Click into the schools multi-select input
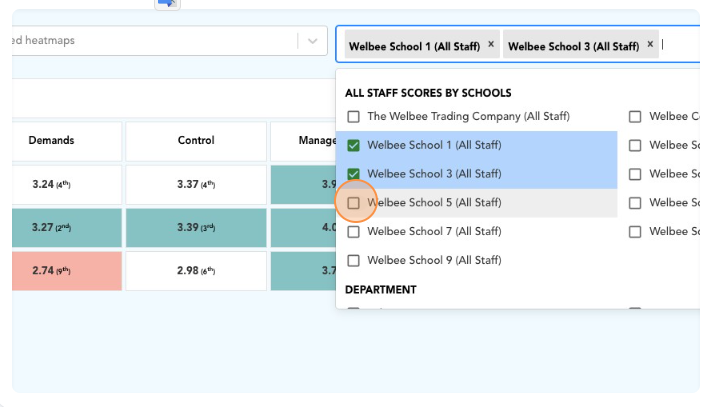Screen dimensions: 708x407 point(680,45)
